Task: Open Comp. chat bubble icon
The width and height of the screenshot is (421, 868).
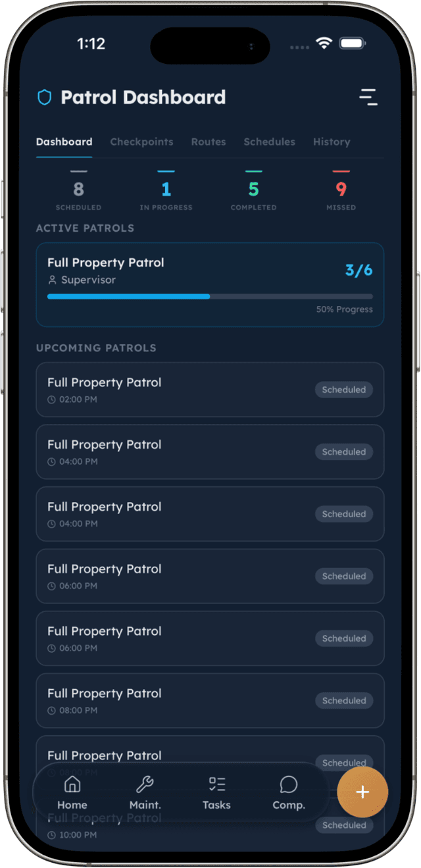Action: (289, 784)
